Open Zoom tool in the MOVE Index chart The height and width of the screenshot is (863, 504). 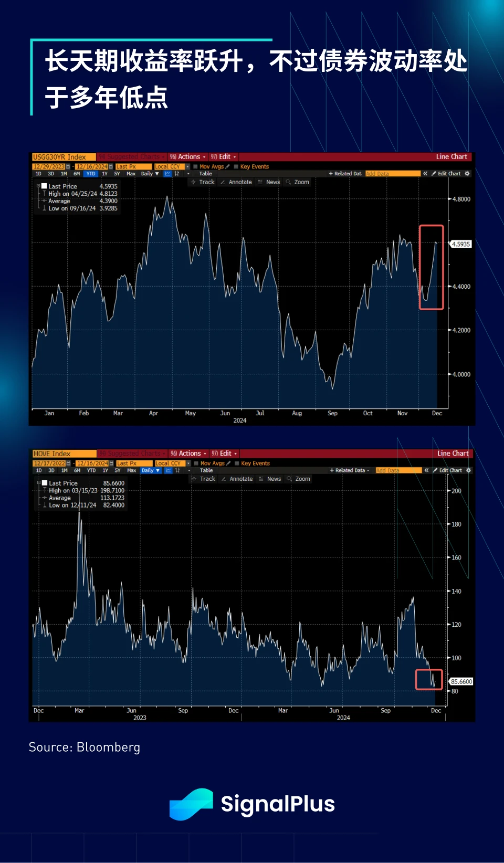point(298,479)
